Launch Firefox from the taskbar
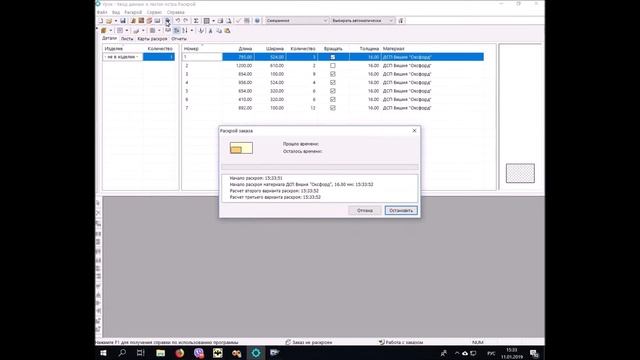 [180, 353]
